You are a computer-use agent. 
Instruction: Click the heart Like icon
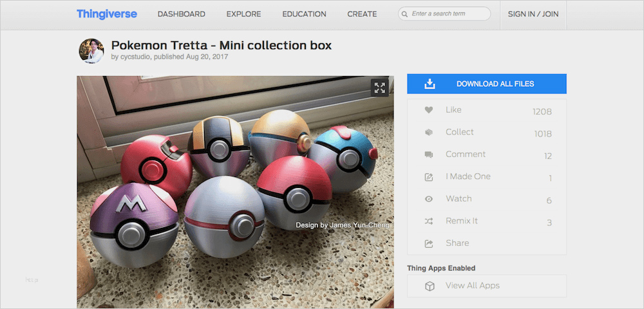428,110
